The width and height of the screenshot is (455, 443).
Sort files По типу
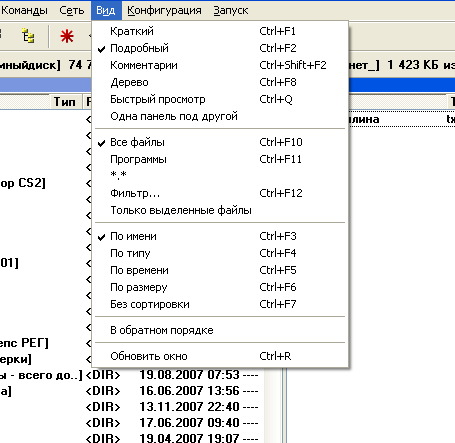pos(220,253)
